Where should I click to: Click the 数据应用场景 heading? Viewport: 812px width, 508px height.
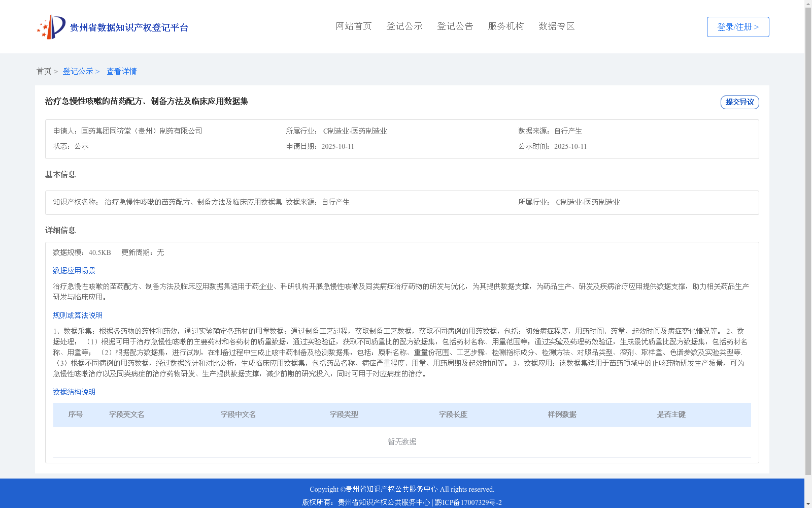tap(74, 271)
